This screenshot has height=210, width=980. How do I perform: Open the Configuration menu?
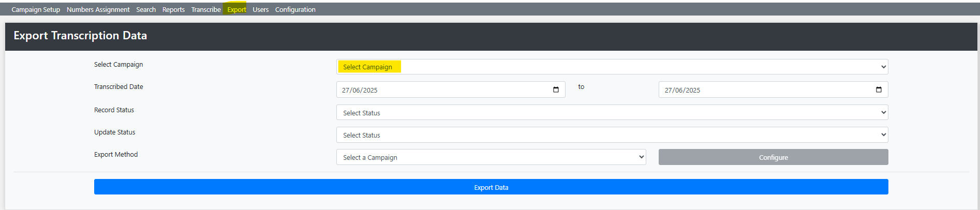click(x=295, y=9)
